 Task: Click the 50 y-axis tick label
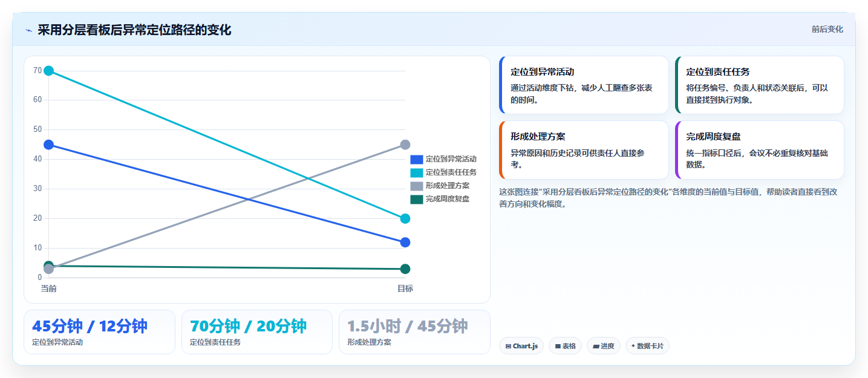tap(38, 129)
